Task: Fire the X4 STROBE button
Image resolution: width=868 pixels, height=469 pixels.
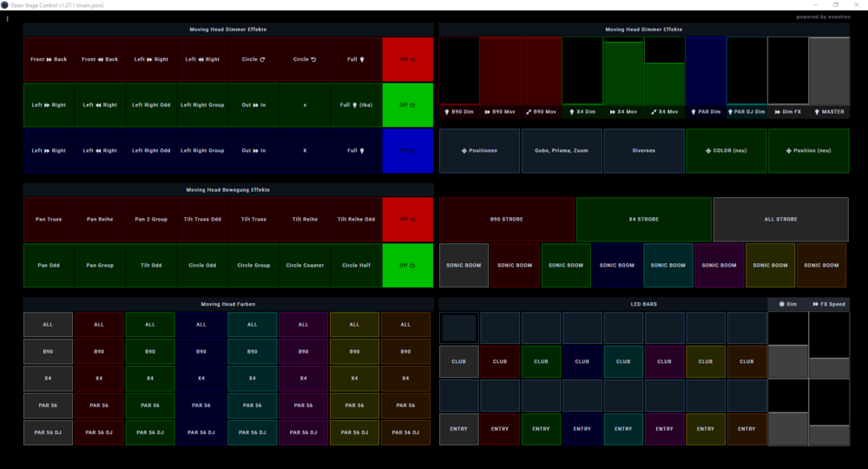Action: pyautogui.click(x=644, y=219)
